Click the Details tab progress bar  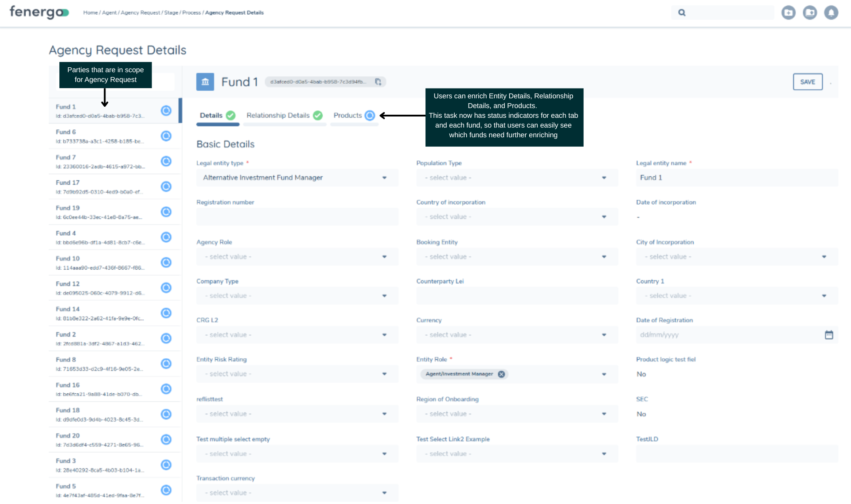(218, 124)
